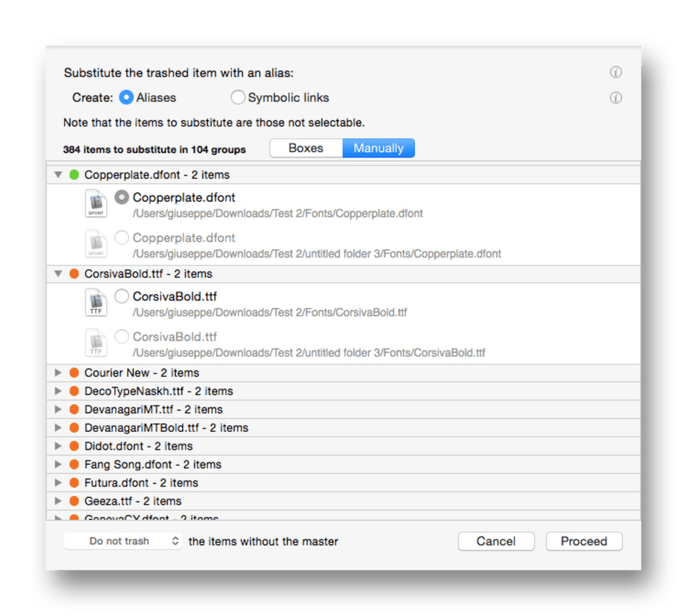Switch to the Boxes tab
Image resolution: width=687 pixels, height=616 pixels.
coord(306,148)
